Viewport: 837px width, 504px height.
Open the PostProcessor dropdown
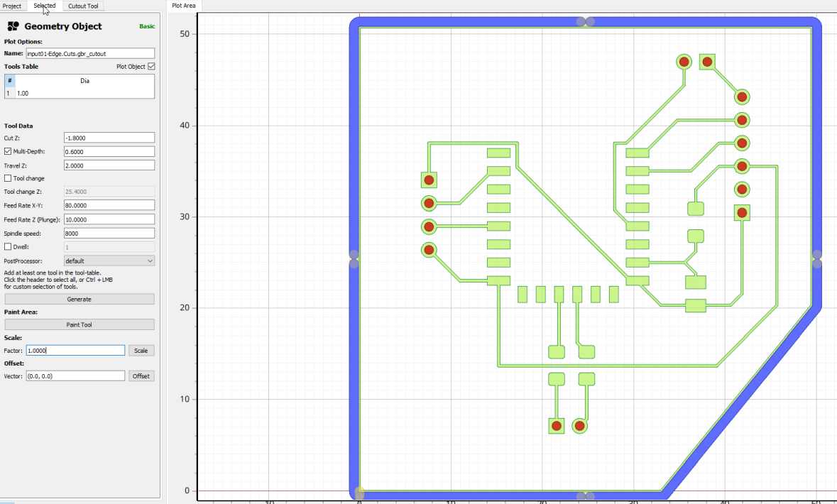point(109,261)
